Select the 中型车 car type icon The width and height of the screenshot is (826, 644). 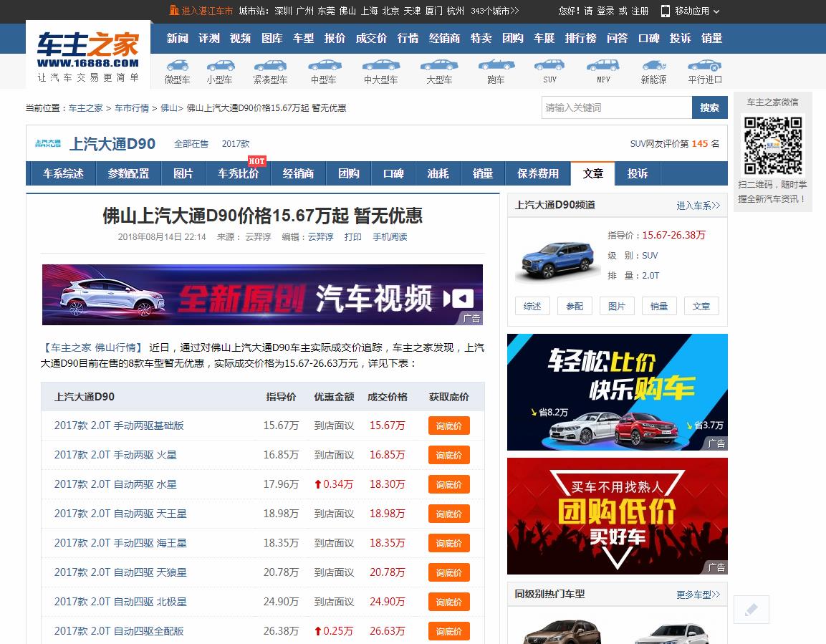(325, 66)
